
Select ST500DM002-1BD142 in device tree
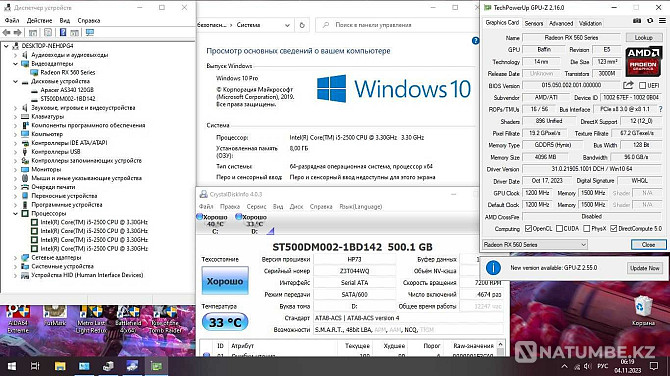tap(68, 99)
